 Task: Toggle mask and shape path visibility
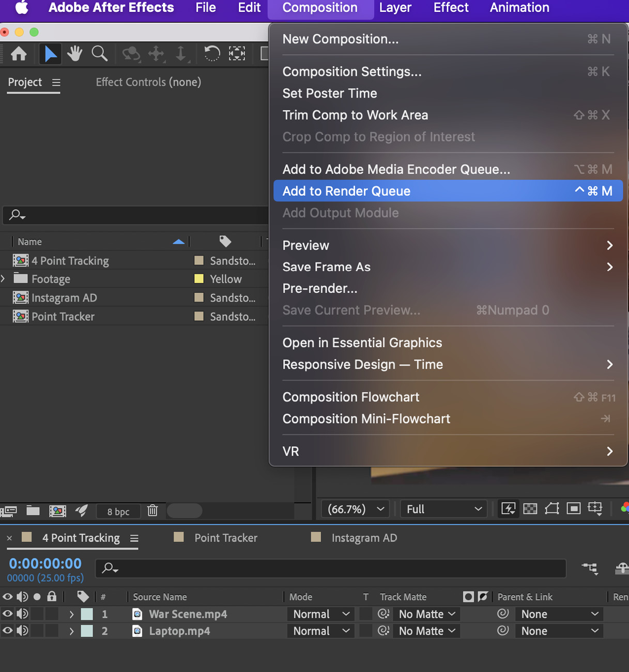point(552,509)
